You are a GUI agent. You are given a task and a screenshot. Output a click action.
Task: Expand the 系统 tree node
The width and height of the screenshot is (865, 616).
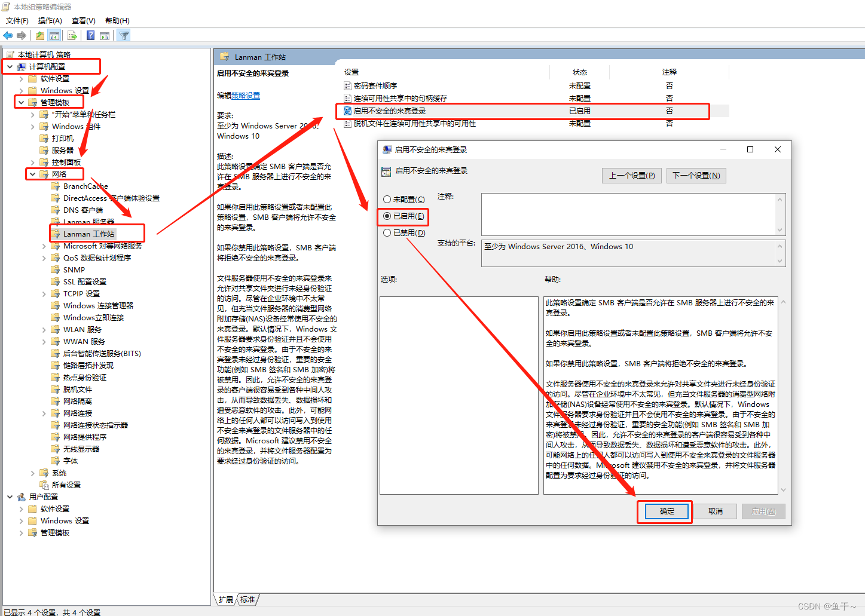[x=33, y=473]
